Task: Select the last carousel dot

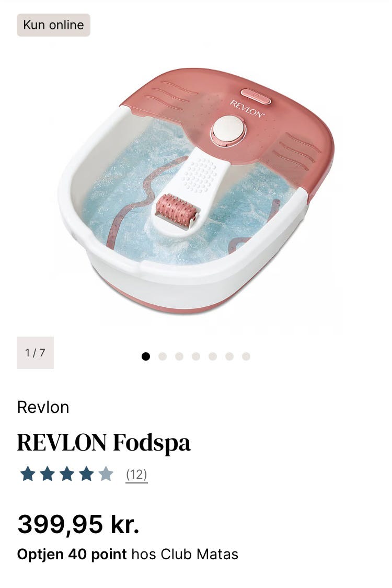Action: (x=246, y=356)
